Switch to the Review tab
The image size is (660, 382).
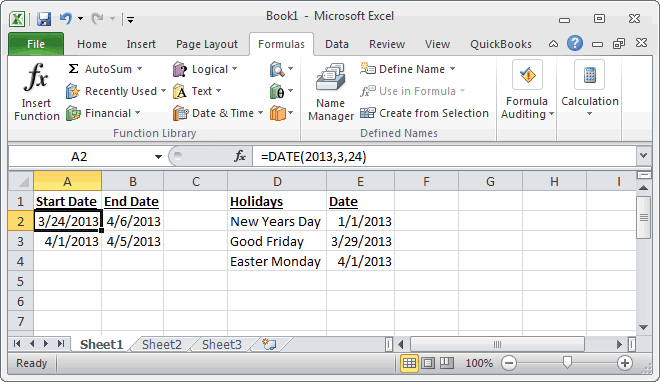(x=387, y=44)
